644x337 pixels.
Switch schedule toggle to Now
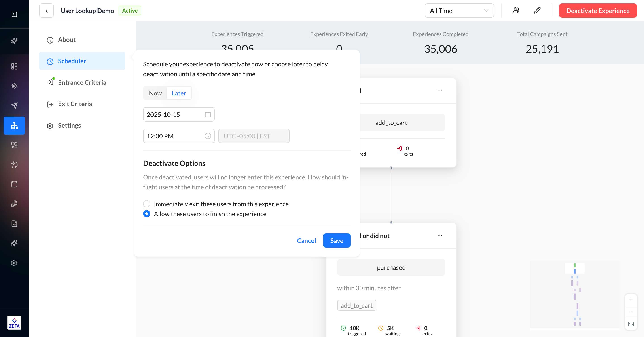click(x=155, y=93)
